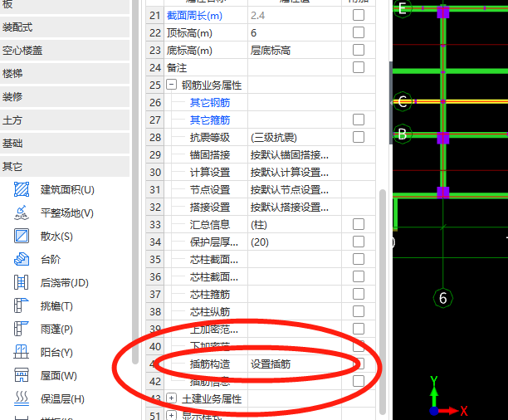Click the property panel vertical scrollbar
508x420 pixels.
[x=383, y=301]
